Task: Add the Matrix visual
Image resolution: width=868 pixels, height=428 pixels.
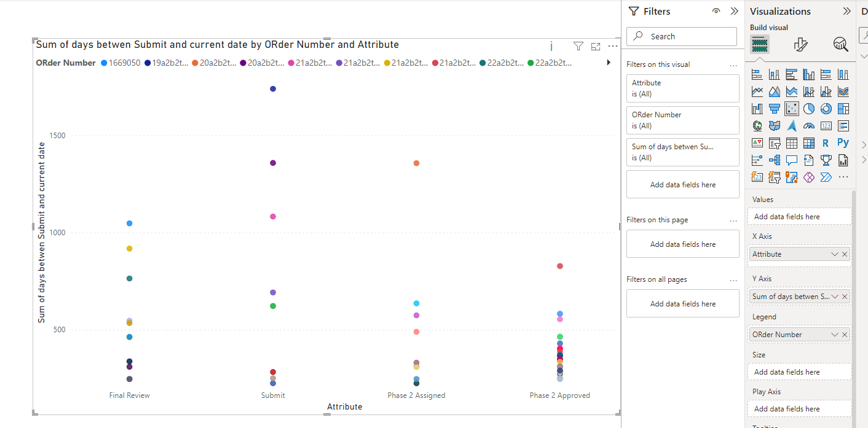Action: 809,143
